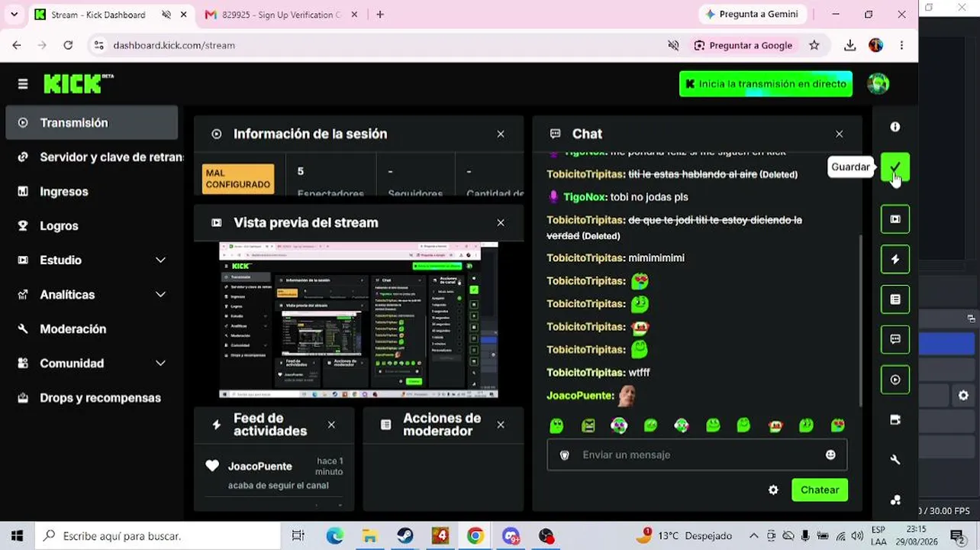Close the Vista previa del stream panel

(x=501, y=222)
